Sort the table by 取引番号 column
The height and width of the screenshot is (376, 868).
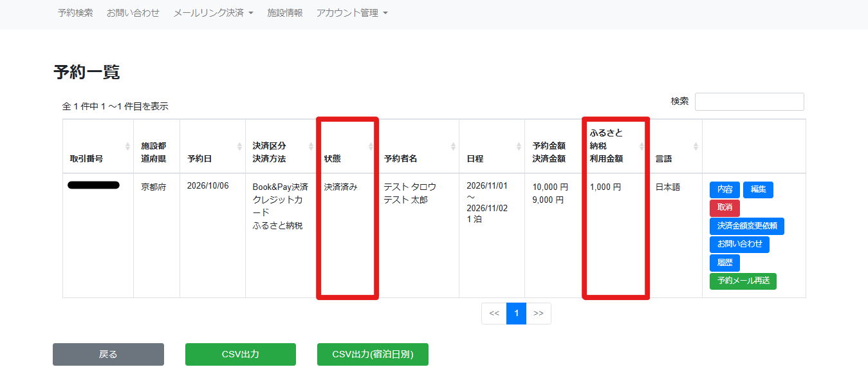pyautogui.click(x=98, y=146)
